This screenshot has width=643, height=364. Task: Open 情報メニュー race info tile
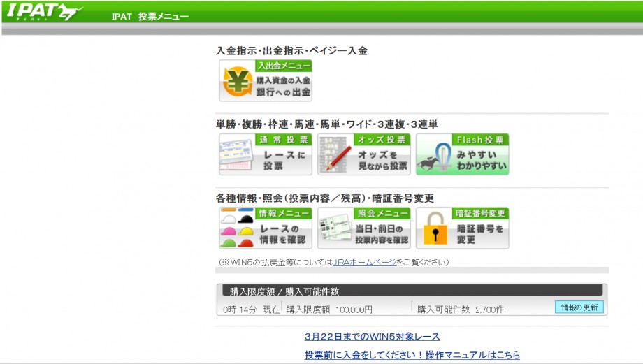pos(266,228)
